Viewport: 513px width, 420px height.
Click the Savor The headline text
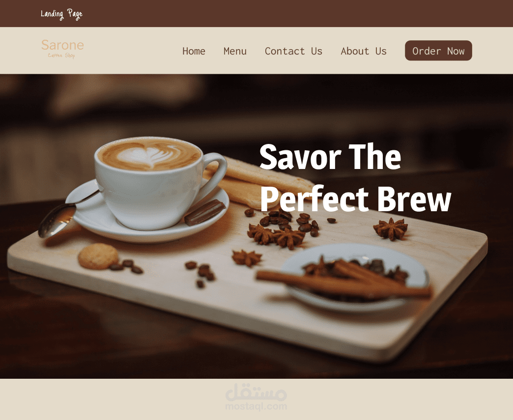(330, 157)
